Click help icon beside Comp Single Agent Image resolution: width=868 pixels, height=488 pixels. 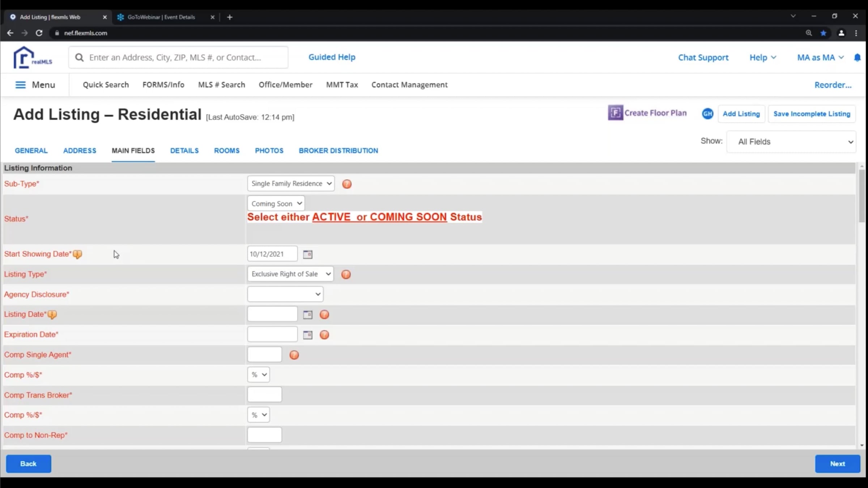[294, 355]
